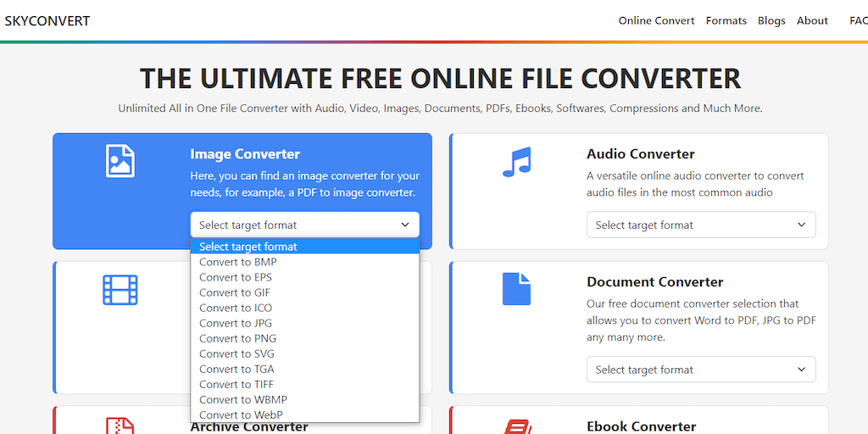Screen dimensions: 868x434
Task: Select Convert to BMP option
Action: (305, 262)
